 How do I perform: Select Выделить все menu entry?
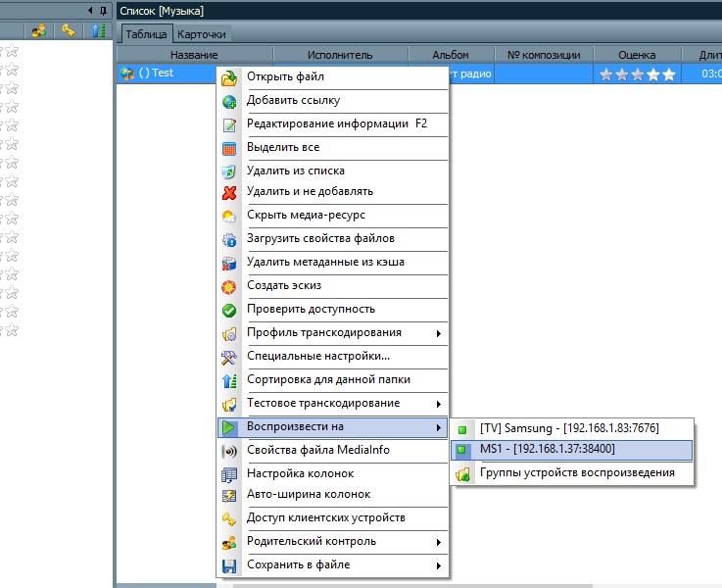coord(332,147)
